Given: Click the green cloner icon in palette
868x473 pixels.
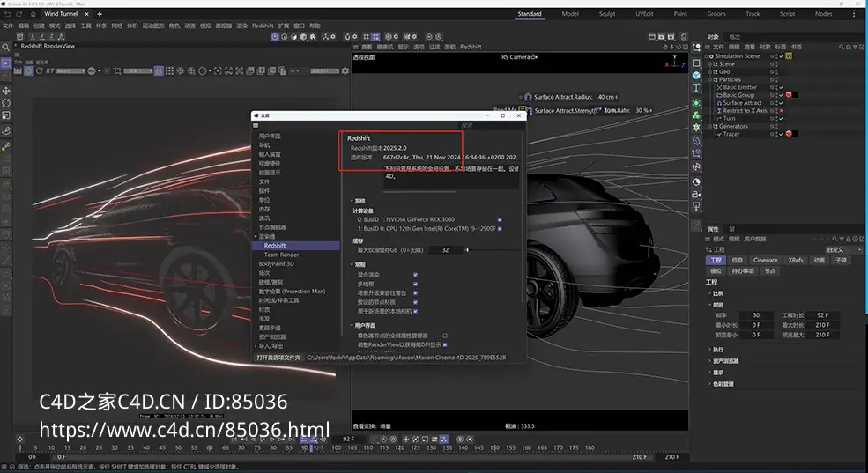Looking at the screenshot, I should pos(696,115).
